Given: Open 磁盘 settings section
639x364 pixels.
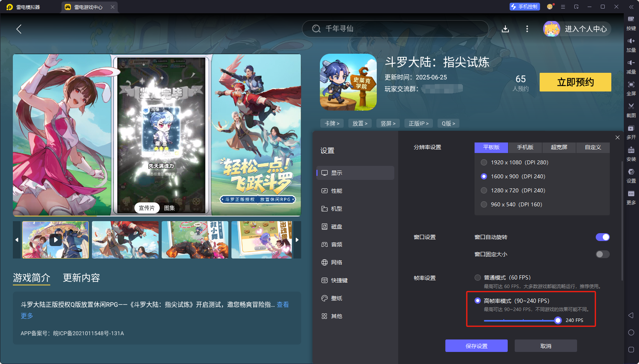Looking at the screenshot, I should [355, 227].
